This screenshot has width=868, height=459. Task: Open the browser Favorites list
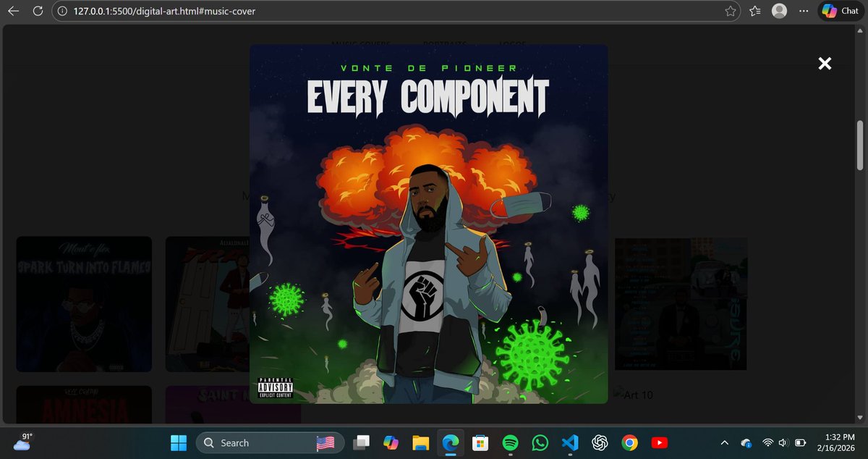coord(755,12)
